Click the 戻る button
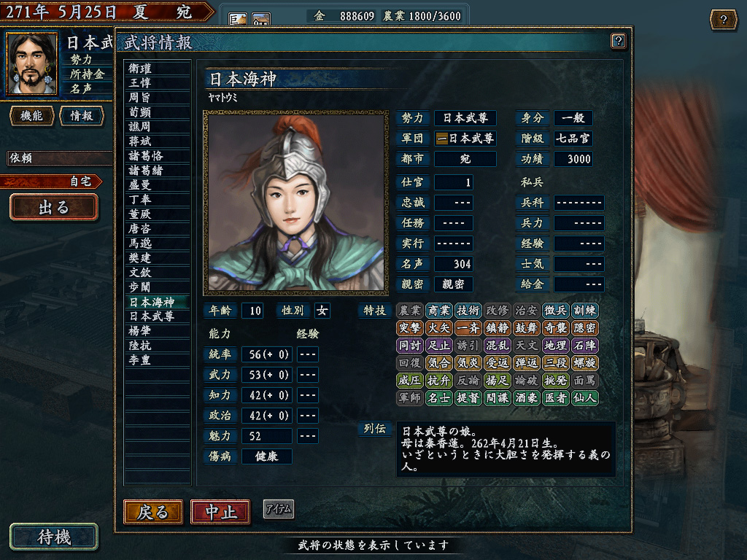Screen dimensions: 747x560 coord(153,512)
